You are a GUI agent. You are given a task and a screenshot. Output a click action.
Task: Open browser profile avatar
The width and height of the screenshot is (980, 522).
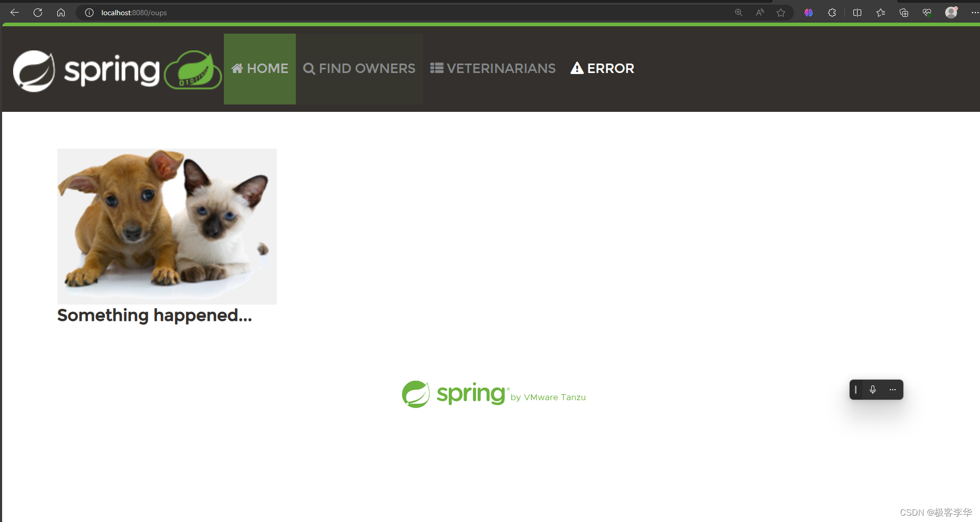coord(952,12)
